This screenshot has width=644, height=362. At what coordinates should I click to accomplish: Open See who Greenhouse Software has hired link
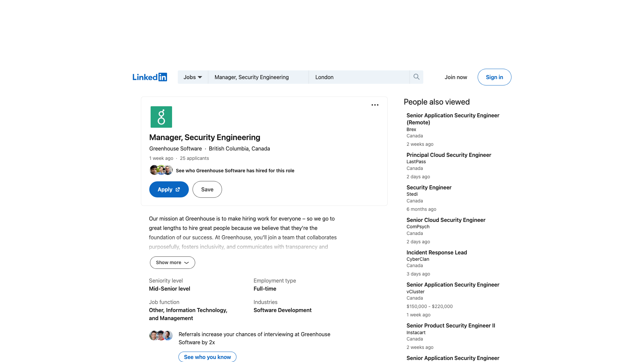[235, 171]
